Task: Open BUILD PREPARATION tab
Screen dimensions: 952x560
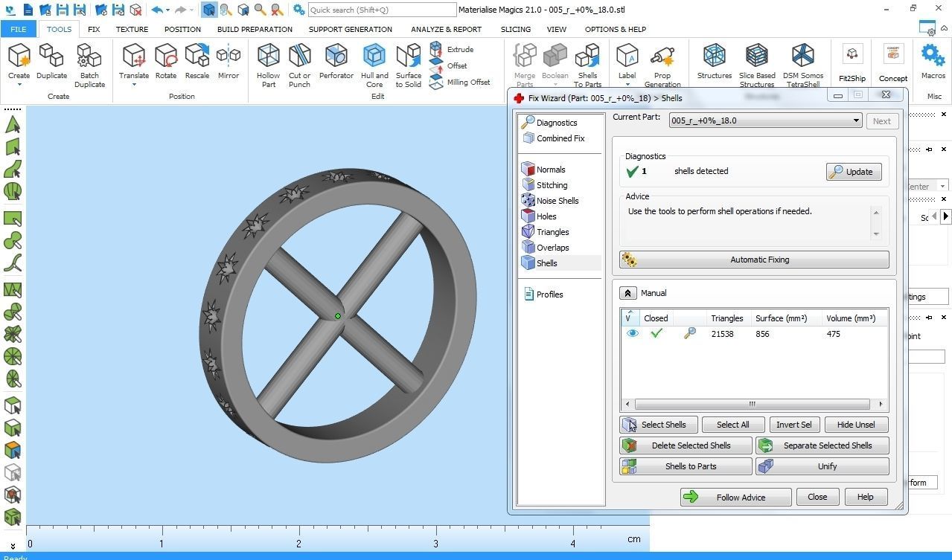Action: 255,29
